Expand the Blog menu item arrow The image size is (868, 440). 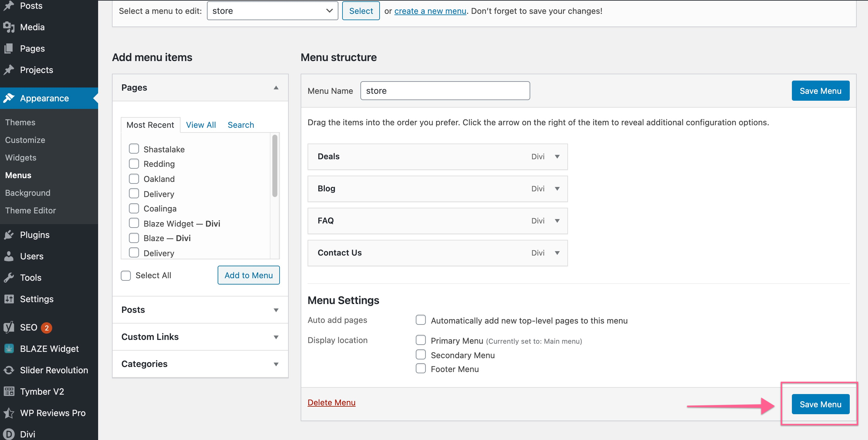click(557, 189)
